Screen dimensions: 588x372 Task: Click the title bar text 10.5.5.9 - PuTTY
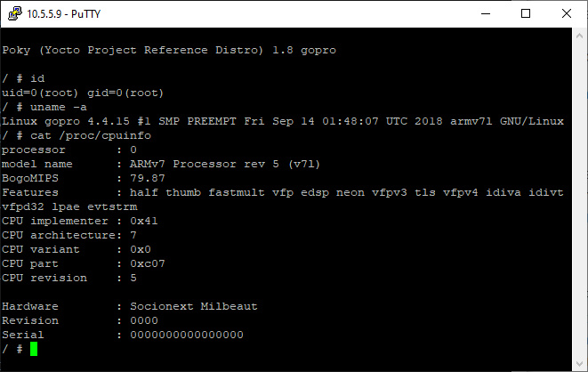(64, 14)
